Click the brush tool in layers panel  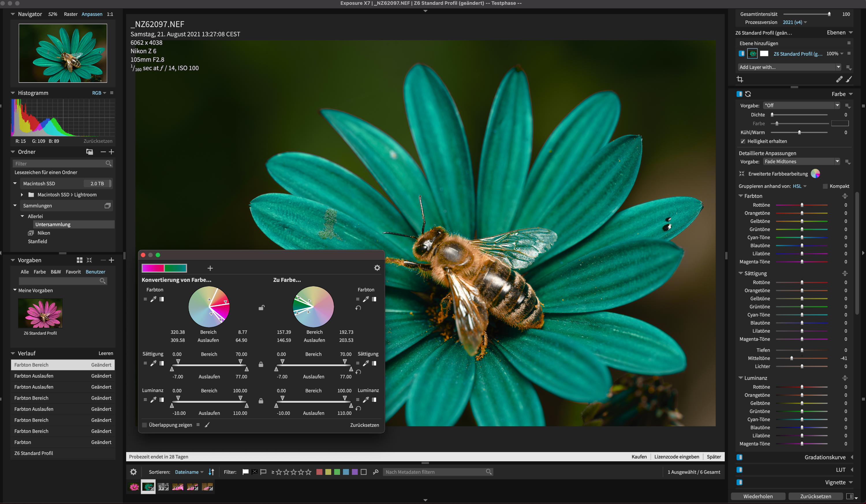click(x=849, y=79)
